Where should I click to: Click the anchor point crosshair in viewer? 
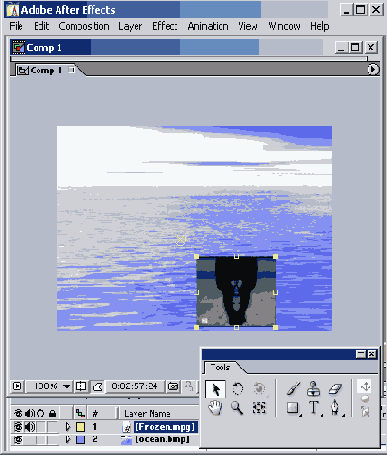click(x=181, y=240)
